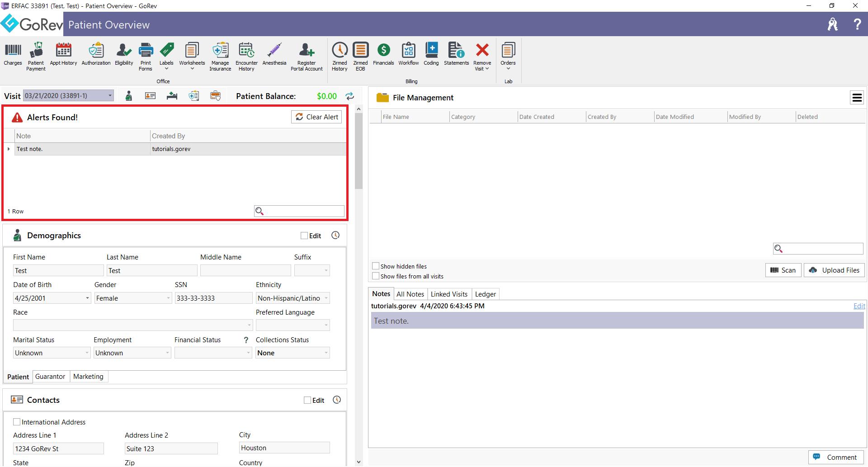
Task: Open the Workflow tool
Action: (409, 54)
